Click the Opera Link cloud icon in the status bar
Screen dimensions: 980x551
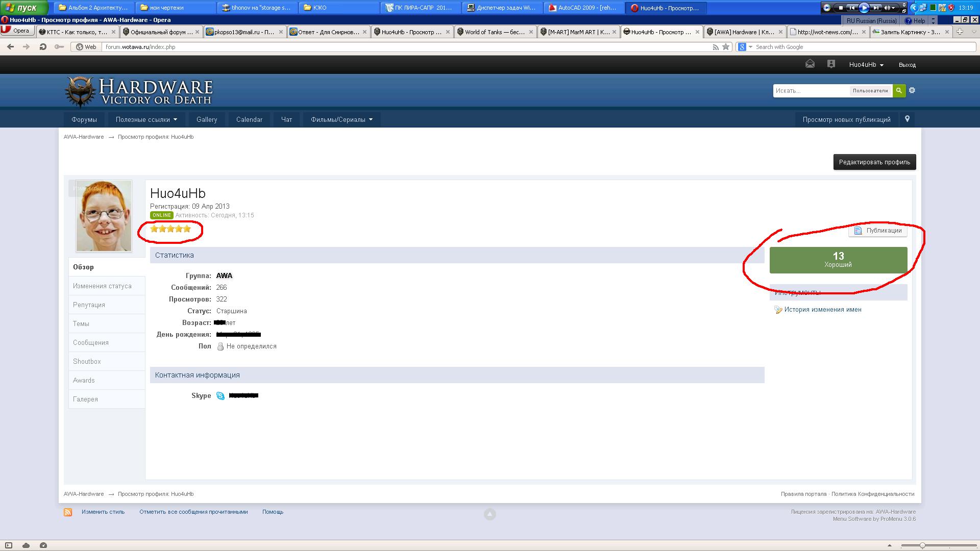pos(26,545)
